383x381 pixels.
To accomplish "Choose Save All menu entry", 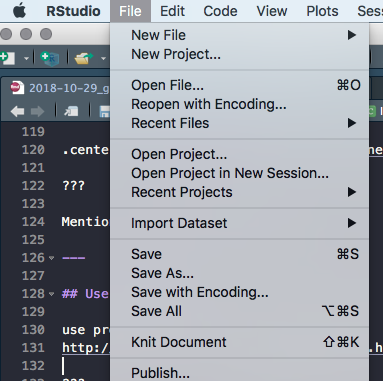I will (239, 311).
